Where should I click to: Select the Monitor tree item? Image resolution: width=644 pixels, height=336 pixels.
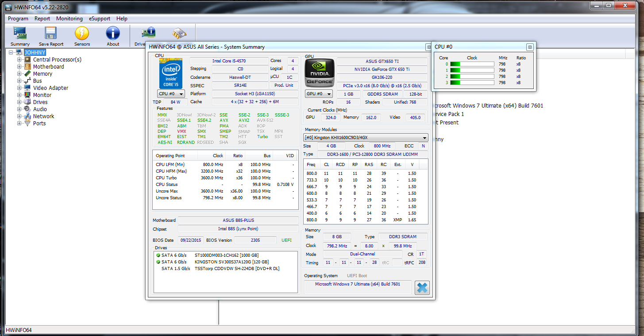[42, 95]
